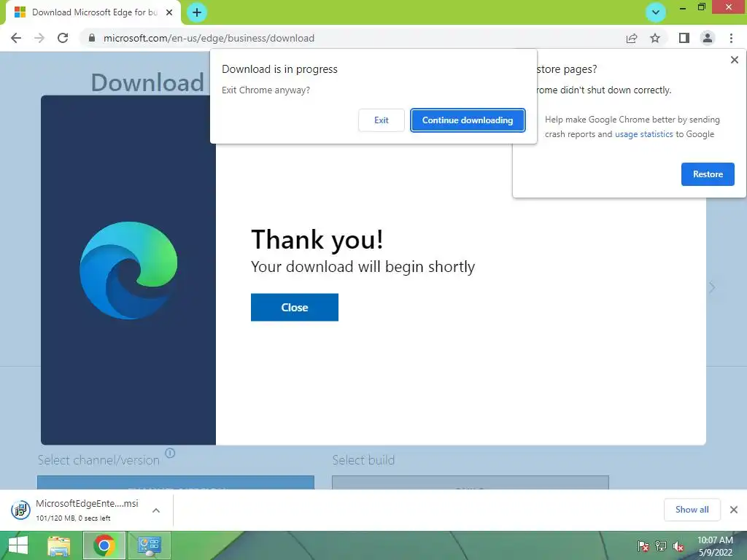
Task: Open a new tab with plus button
Action: pyautogui.click(x=197, y=12)
